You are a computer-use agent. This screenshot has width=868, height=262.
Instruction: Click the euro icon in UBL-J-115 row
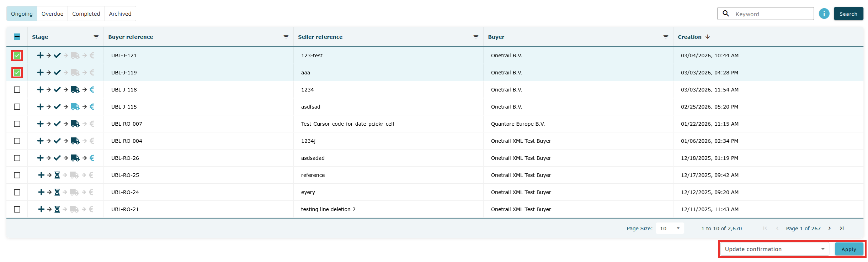coord(92,107)
